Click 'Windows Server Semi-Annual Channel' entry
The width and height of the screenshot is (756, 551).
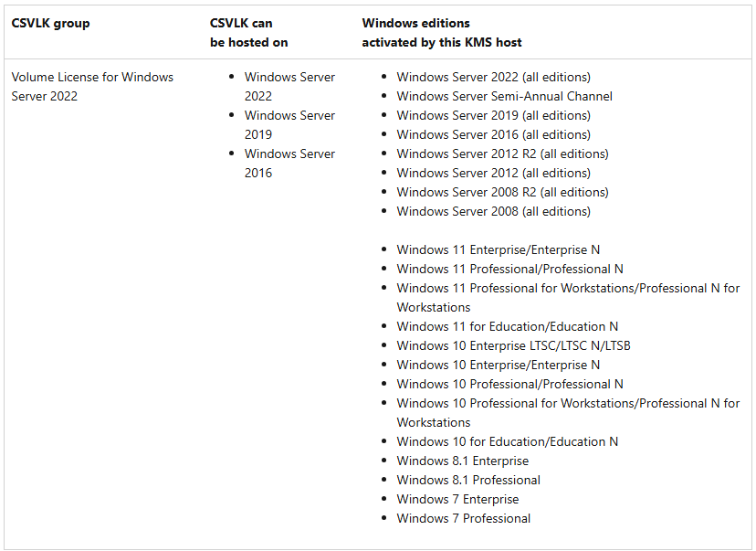pos(504,96)
